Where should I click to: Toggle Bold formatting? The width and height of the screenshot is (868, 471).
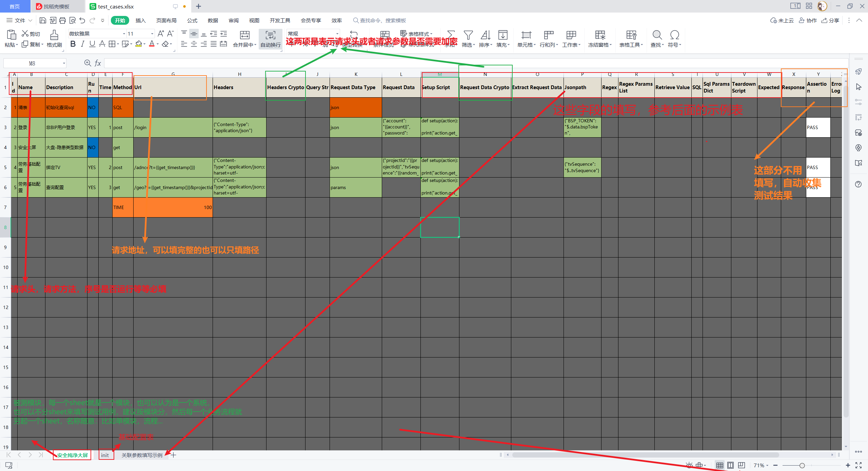pos(73,44)
